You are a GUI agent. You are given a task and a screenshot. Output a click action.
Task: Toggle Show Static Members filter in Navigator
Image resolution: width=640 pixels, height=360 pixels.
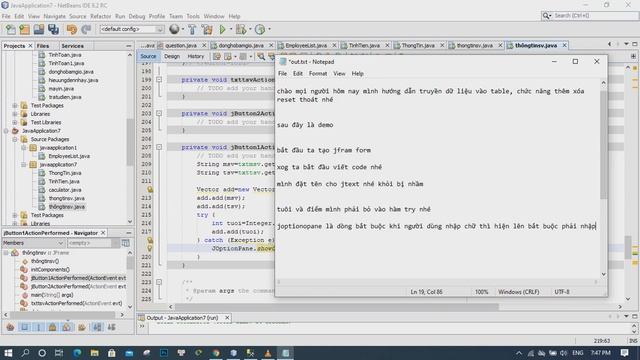tap(39, 327)
